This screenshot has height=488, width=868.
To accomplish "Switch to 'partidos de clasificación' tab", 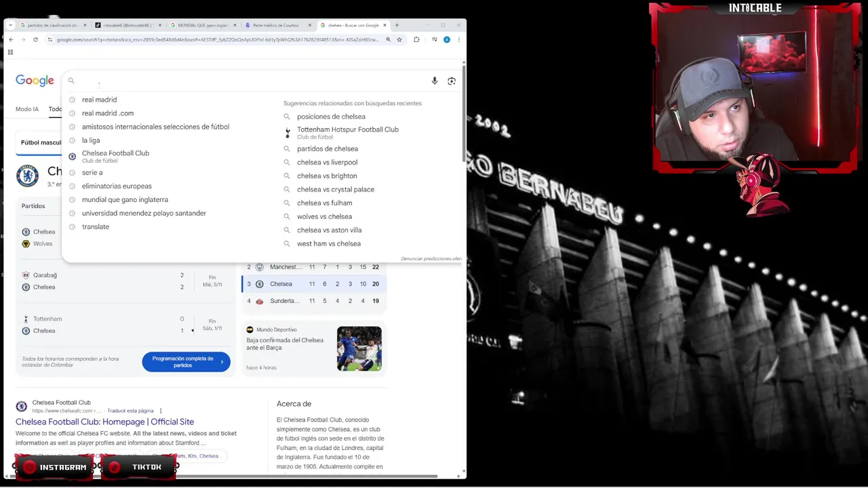I will click(x=53, y=25).
